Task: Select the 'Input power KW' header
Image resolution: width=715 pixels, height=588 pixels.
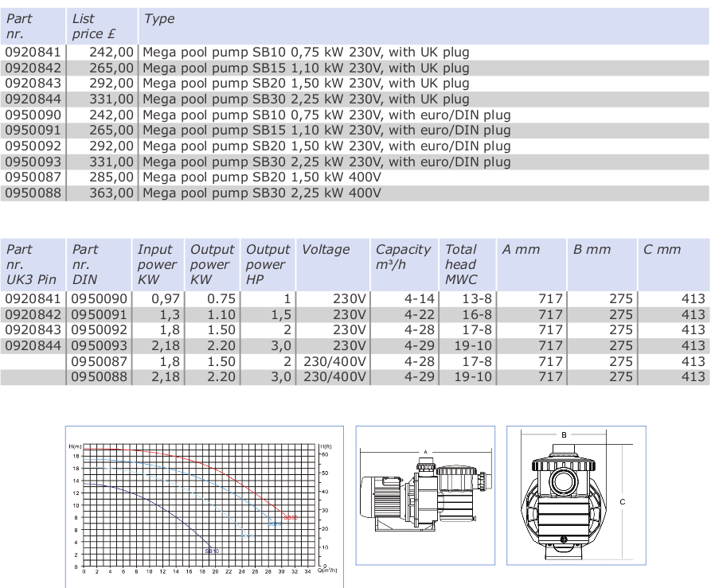Action: click(x=158, y=264)
